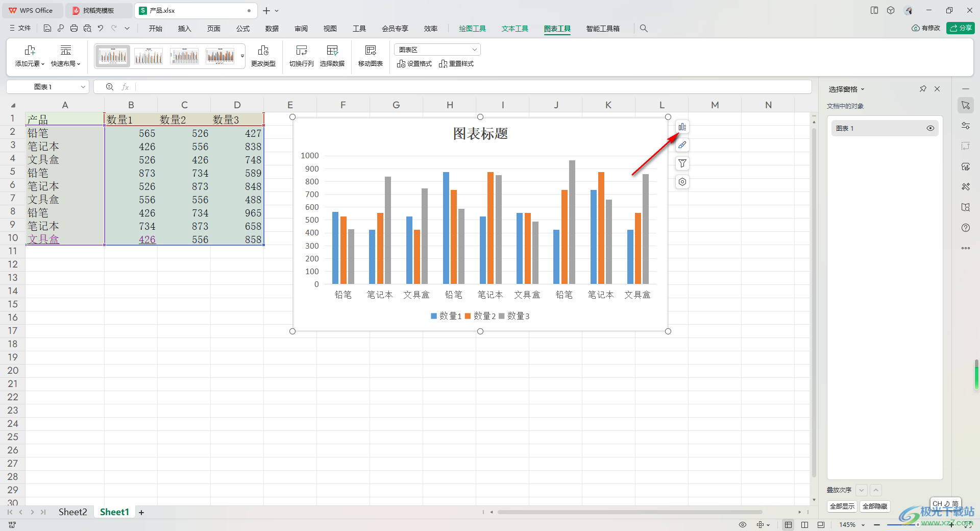Toggle visibility eye for 图表 1
This screenshot has height=531, width=980.
pyautogui.click(x=930, y=128)
